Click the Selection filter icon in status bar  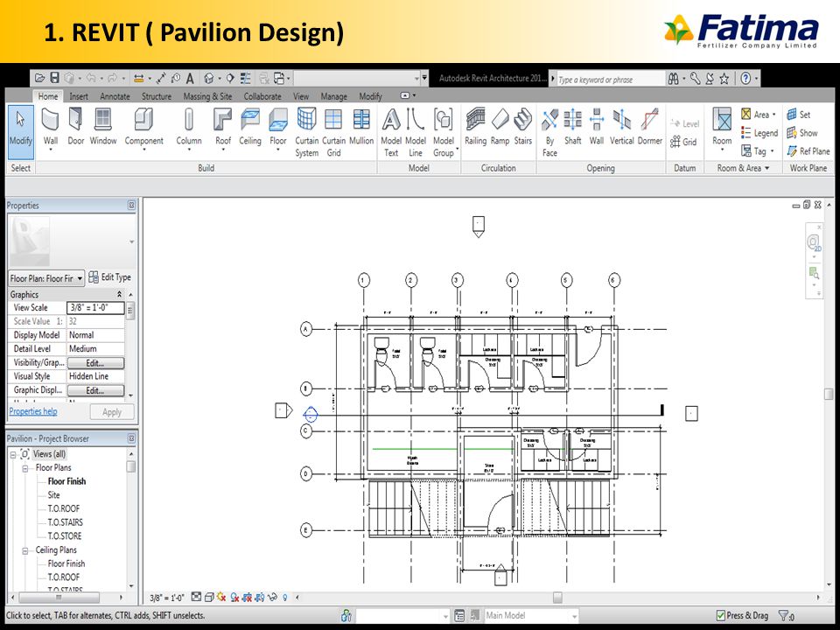786,616
